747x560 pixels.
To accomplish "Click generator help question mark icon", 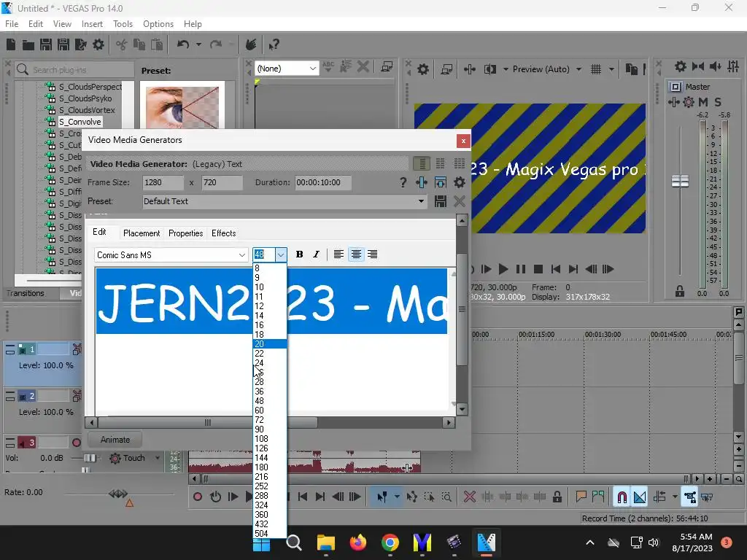I will point(403,182).
